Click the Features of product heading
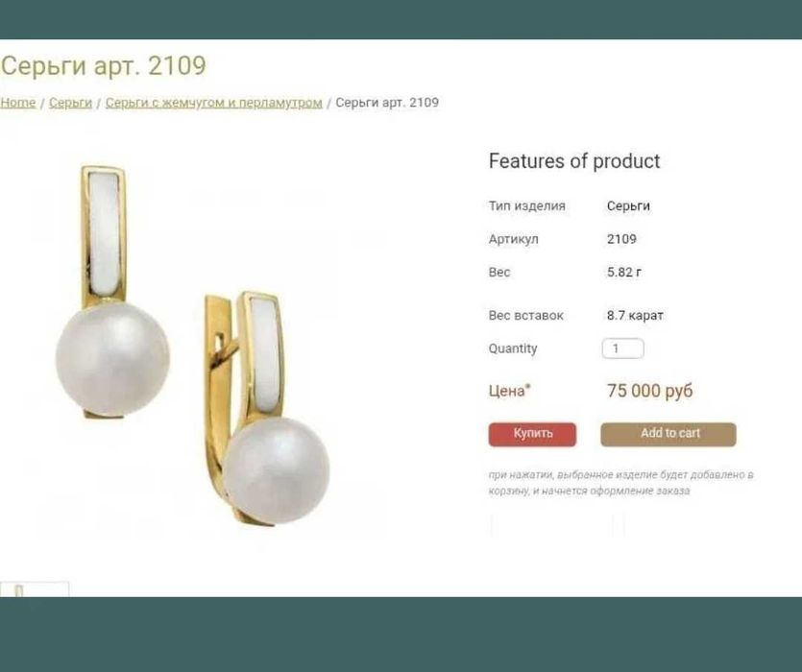Screen dimensions: 802x672 (574, 161)
